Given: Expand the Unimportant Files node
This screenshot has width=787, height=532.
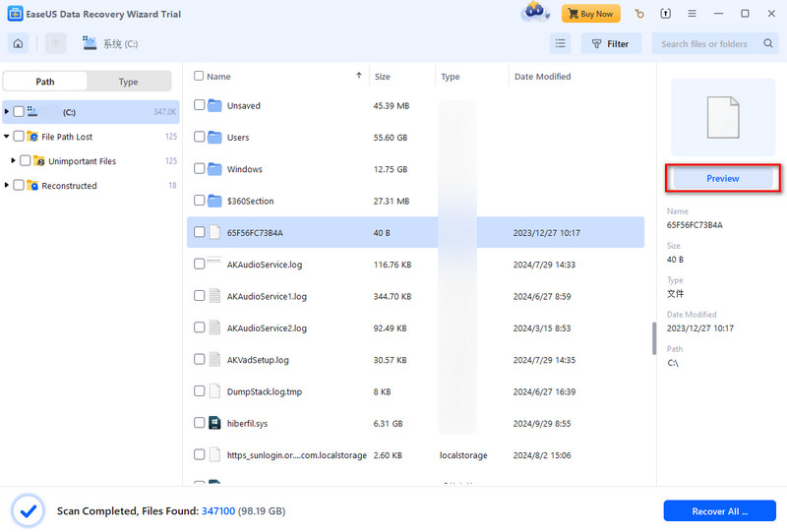Looking at the screenshot, I should 14,161.
